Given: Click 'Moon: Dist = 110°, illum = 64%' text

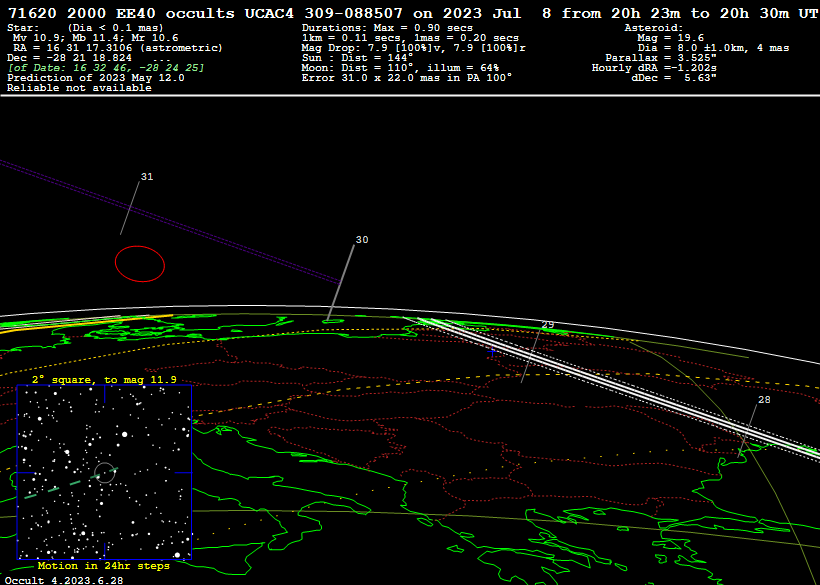Looking at the screenshot, I should [400, 68].
